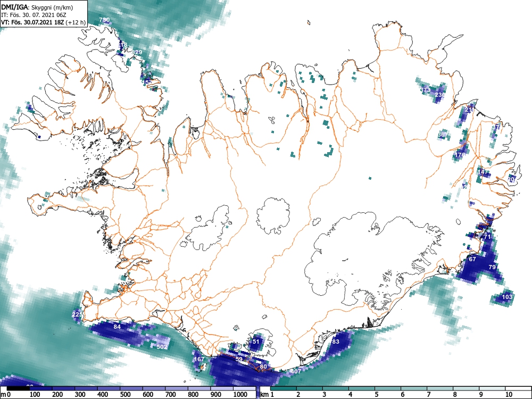
Task: Click the '300' tick label on meter legend
Action: coord(80,395)
